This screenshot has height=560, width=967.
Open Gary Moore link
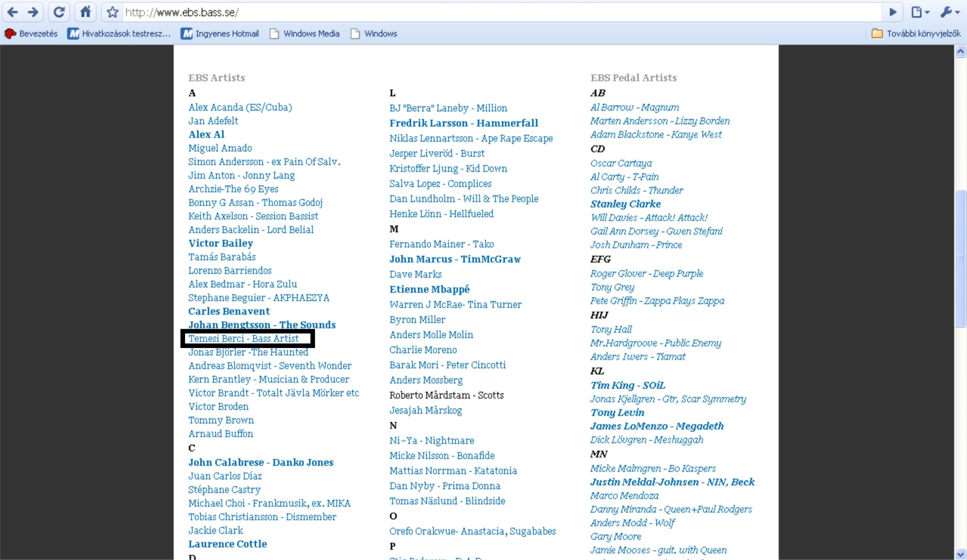click(x=616, y=537)
